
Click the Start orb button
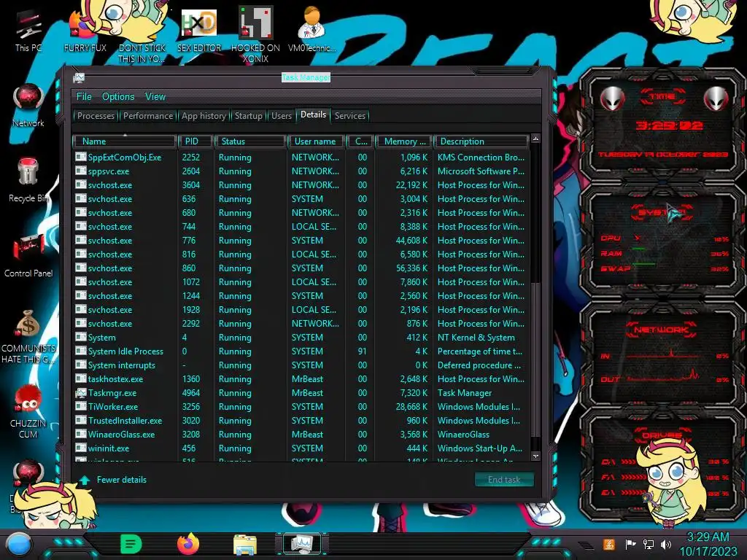click(19, 544)
